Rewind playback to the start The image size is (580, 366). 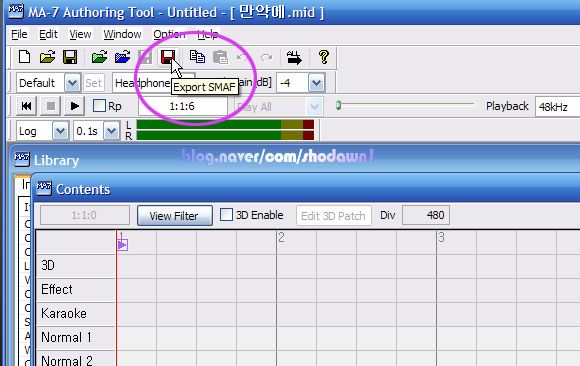tap(26, 107)
